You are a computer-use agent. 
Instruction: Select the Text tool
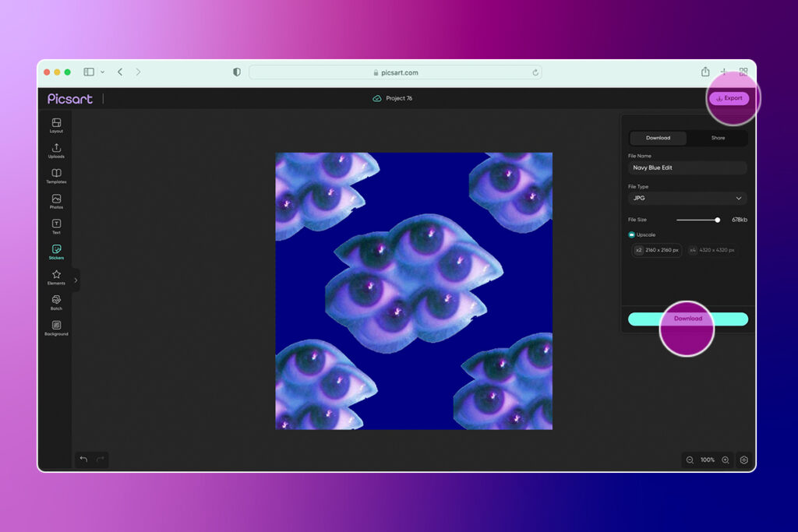[x=56, y=226]
